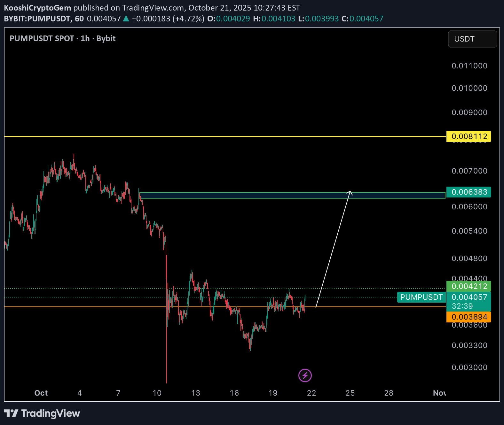Click the BYBIT:PUMPUSDT symbol in header
The width and height of the screenshot is (504, 425).
[x=37, y=19]
